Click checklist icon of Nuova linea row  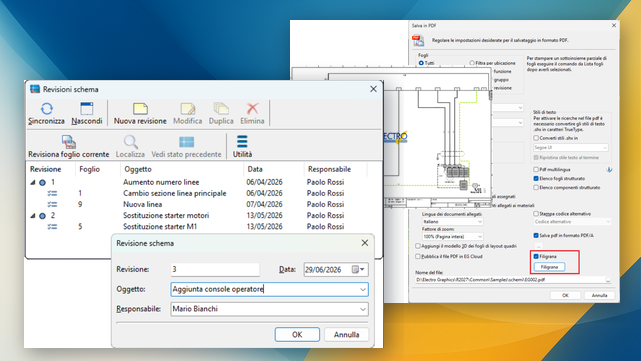click(52, 204)
